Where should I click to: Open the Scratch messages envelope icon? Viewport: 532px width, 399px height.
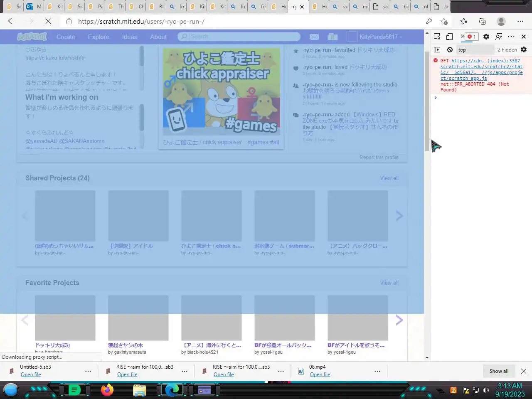pos(314,37)
